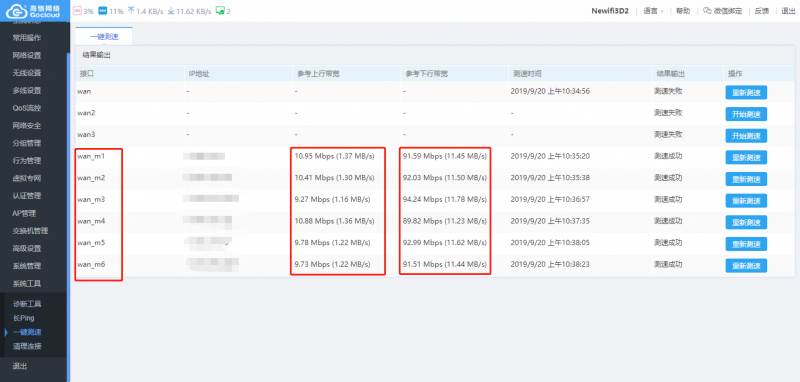Screen dimensions: 800x382
Task: Open 诊断工具 submenu item
Action: (27, 304)
